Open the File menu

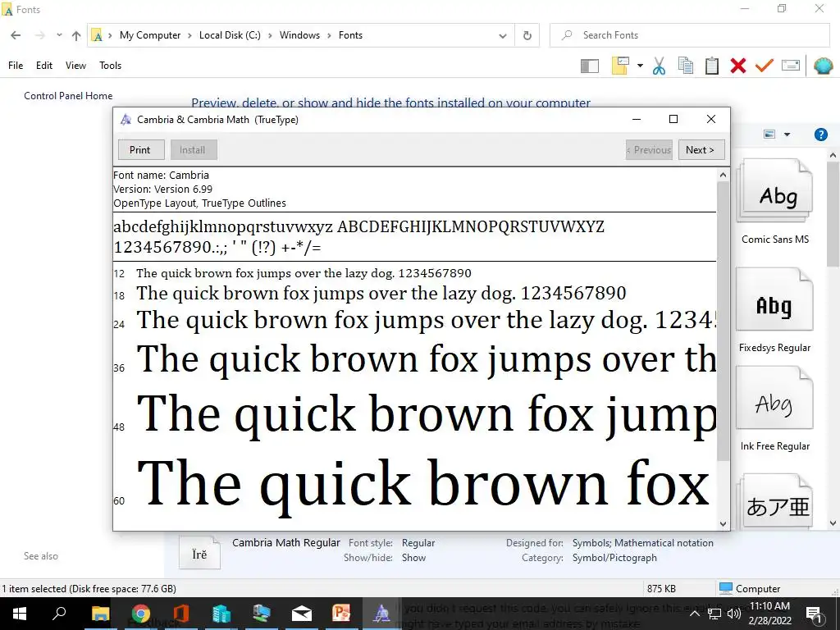(x=16, y=66)
